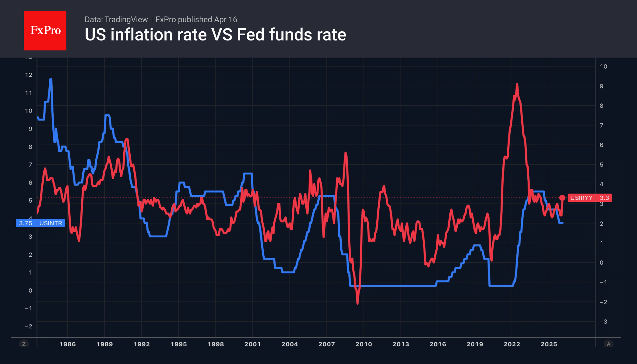Screen dimensions: 637x364
Task: Click the 12 value on left axis
Action: (x=29, y=75)
